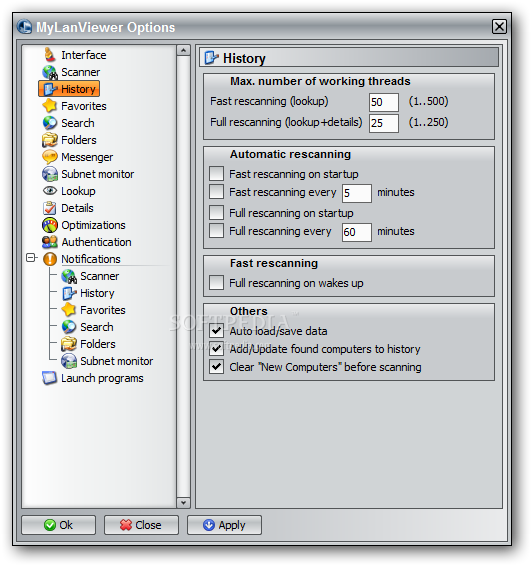
Task: Click the Search icon under Notifications
Action: (69, 327)
